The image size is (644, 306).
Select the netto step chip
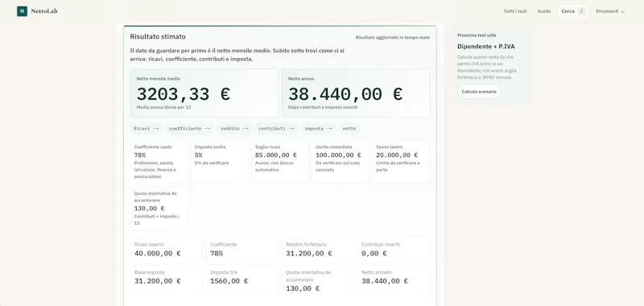pyautogui.click(x=349, y=129)
